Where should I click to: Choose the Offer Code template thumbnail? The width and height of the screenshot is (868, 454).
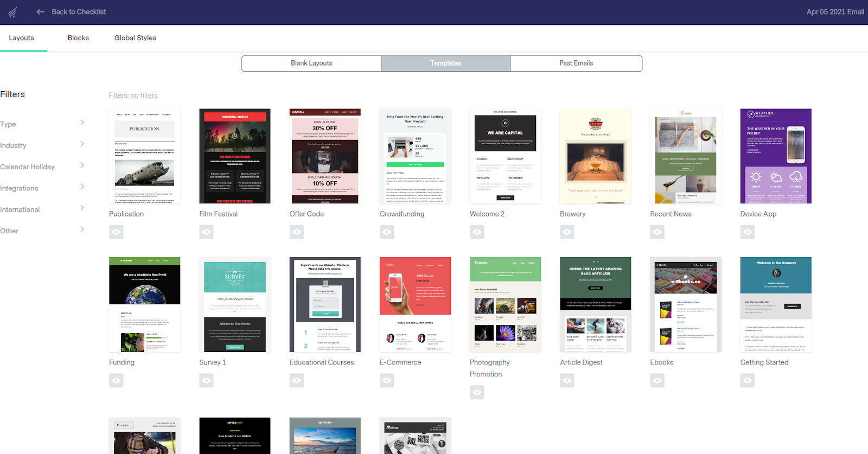pyautogui.click(x=325, y=156)
